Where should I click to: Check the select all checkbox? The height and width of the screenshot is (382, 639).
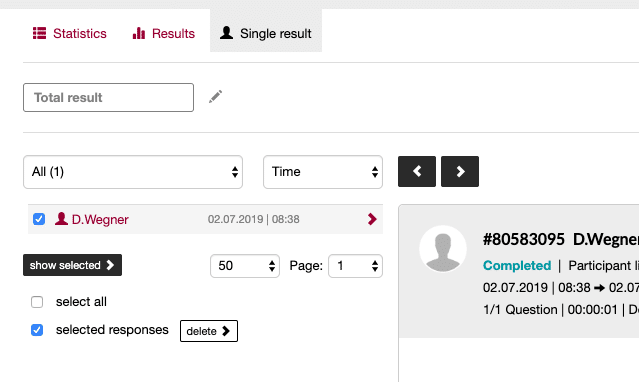click(x=37, y=302)
